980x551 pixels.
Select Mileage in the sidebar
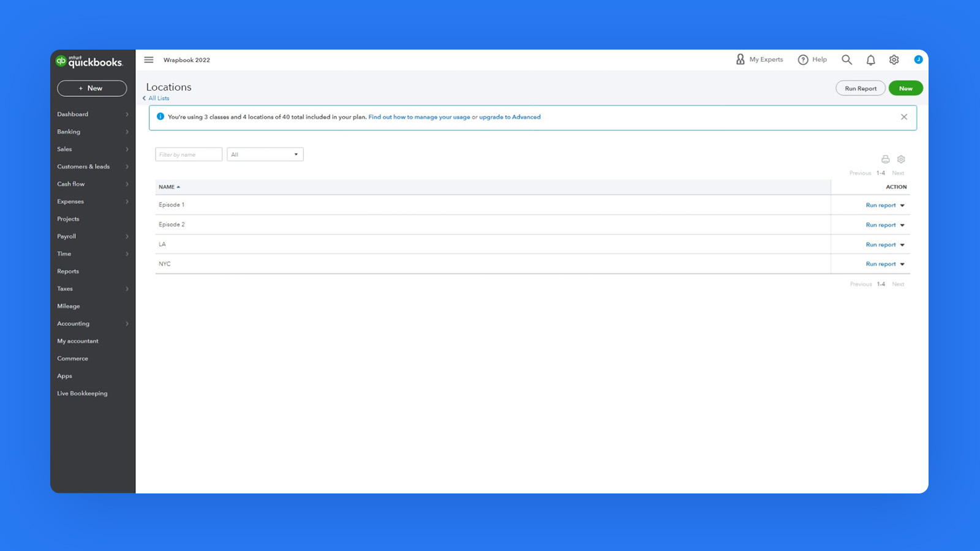tap(68, 306)
